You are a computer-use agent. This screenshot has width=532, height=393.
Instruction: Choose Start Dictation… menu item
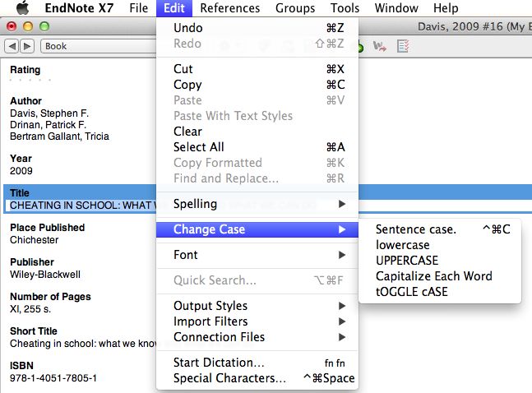(257, 363)
